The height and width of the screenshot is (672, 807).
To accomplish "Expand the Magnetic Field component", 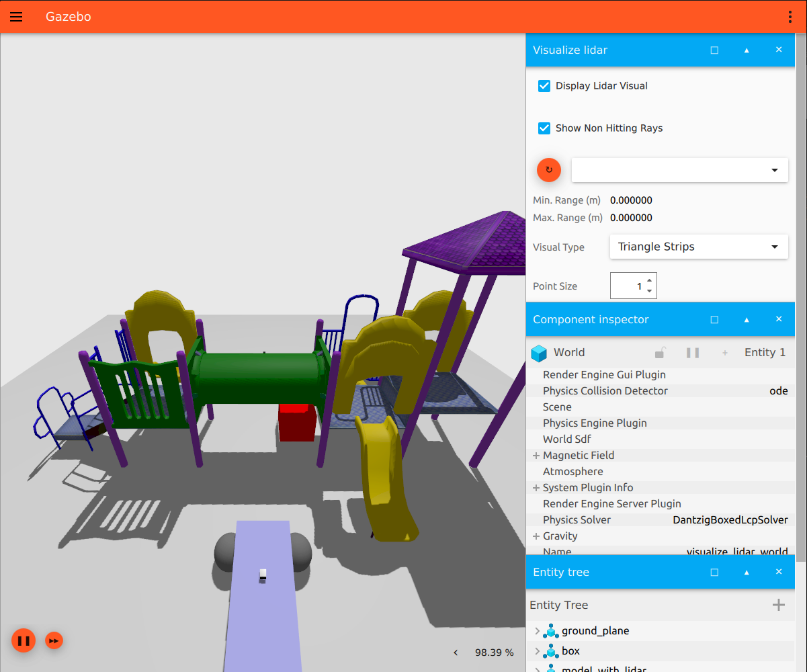I will pyautogui.click(x=536, y=456).
